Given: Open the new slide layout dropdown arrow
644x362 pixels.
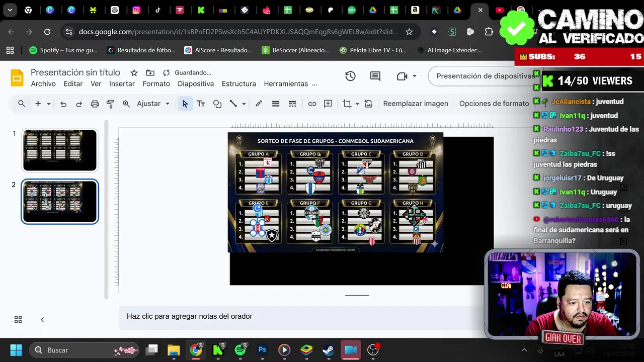Looking at the screenshot, I should 49,104.
